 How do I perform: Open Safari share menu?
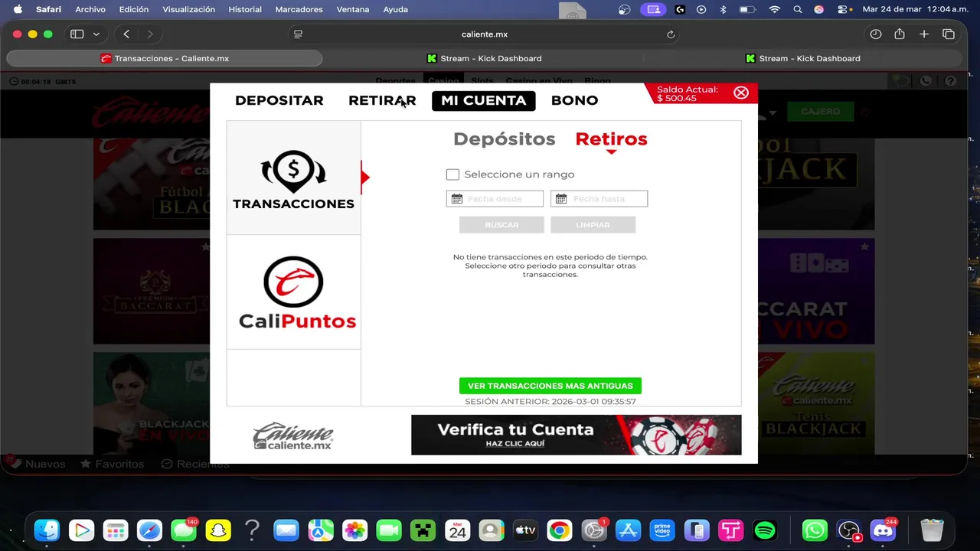pos(900,34)
